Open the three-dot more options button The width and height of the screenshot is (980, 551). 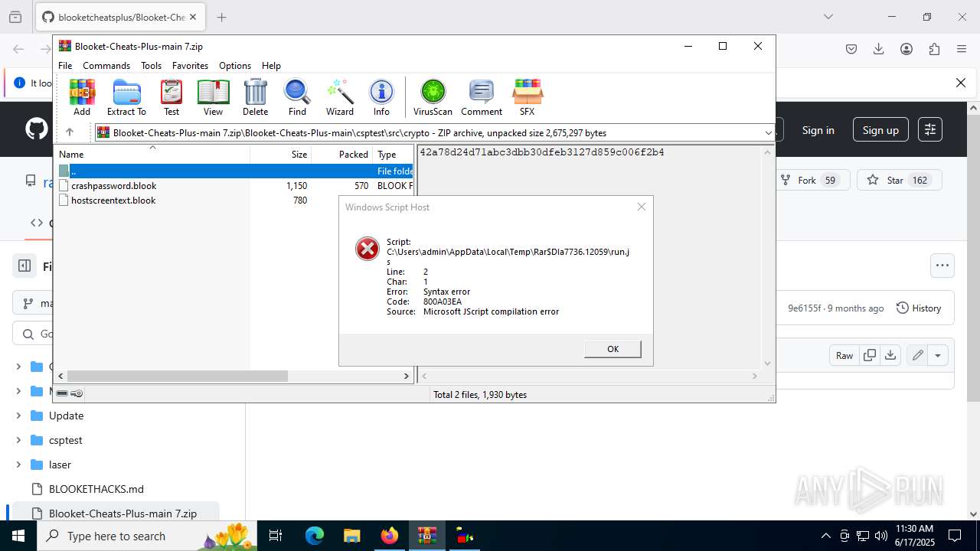click(x=942, y=266)
